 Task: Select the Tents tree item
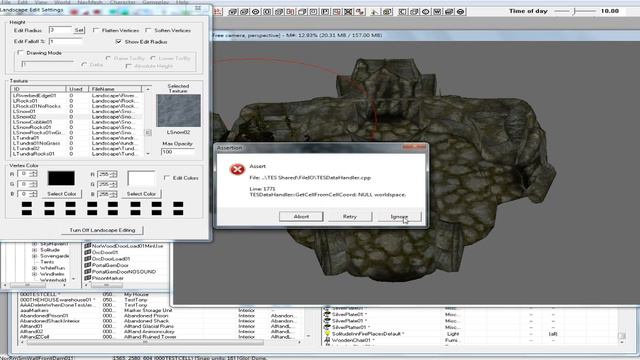(47, 262)
